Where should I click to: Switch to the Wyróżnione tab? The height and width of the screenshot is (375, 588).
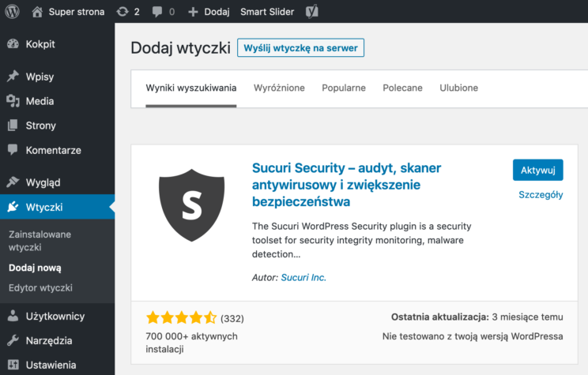coord(279,88)
